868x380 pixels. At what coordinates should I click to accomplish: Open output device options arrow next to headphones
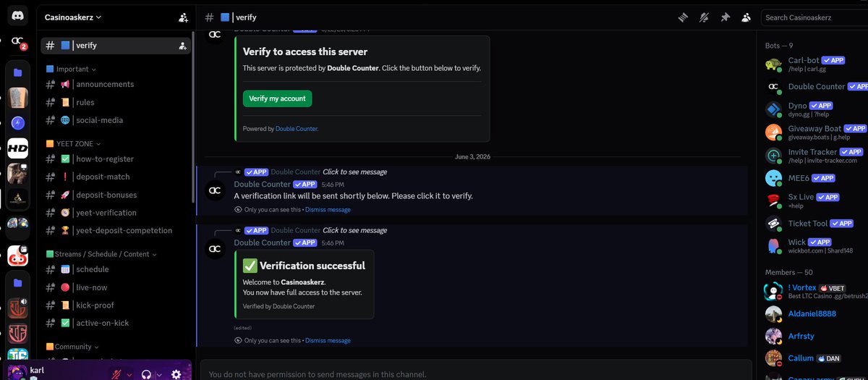coord(159,374)
